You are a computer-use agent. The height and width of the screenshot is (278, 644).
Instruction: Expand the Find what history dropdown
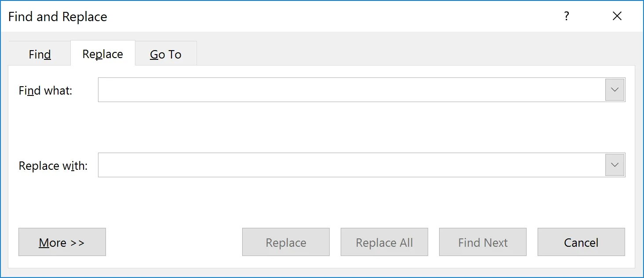(x=615, y=90)
